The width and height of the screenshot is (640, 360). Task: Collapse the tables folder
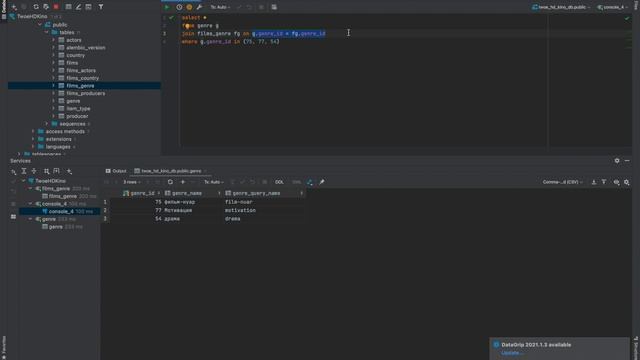47,32
